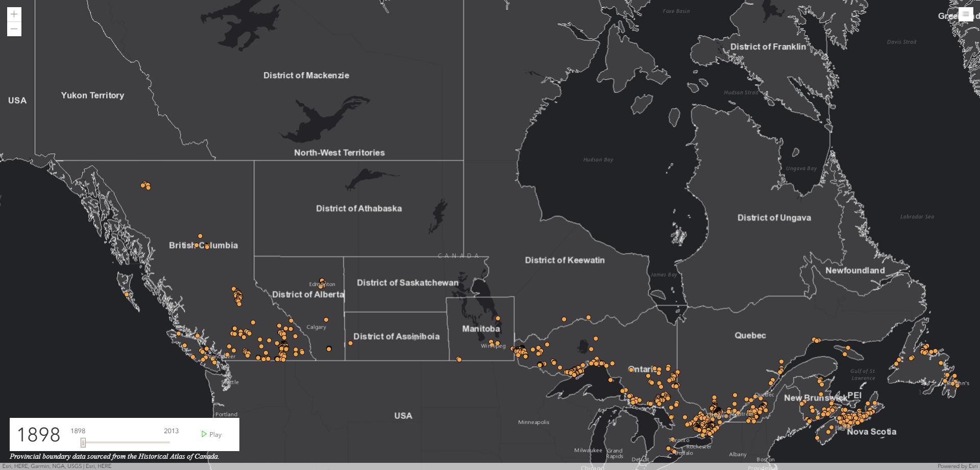The width and height of the screenshot is (980, 470).
Task: Click the Esri, HERE, Garmin attribution text
Action: (x=56, y=466)
